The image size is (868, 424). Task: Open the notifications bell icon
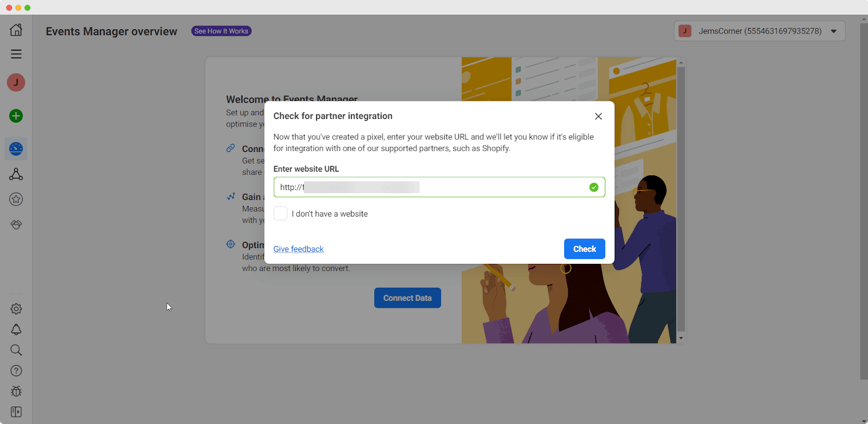point(16,330)
